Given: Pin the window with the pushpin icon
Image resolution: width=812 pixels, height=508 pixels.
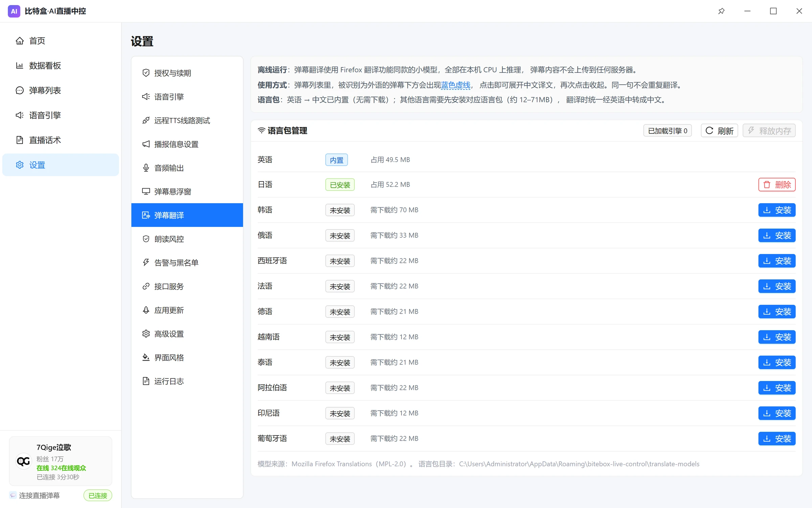Looking at the screenshot, I should (721, 11).
